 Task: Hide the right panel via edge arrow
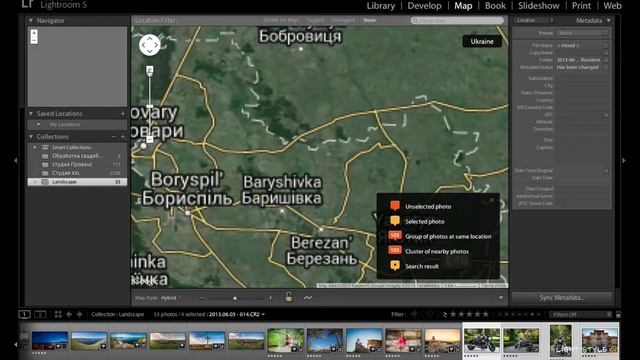(x=624, y=160)
